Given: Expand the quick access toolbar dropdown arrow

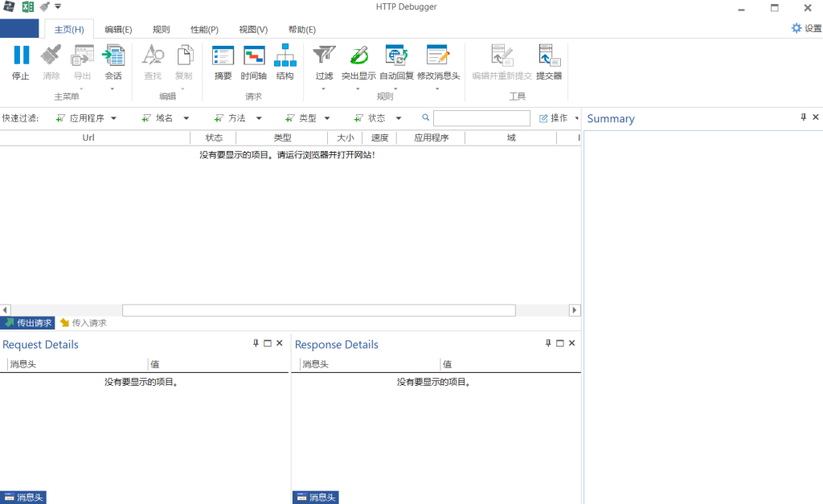Looking at the screenshot, I should pos(58,6).
